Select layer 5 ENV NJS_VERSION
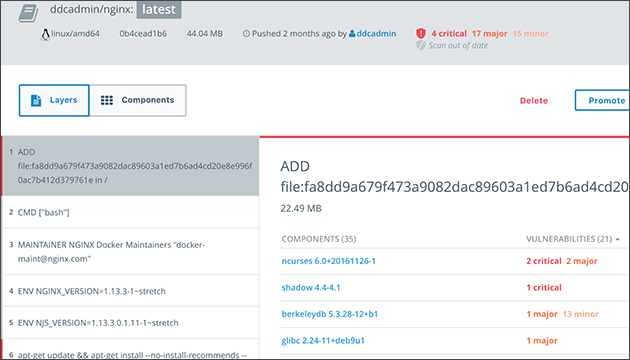 click(x=131, y=323)
